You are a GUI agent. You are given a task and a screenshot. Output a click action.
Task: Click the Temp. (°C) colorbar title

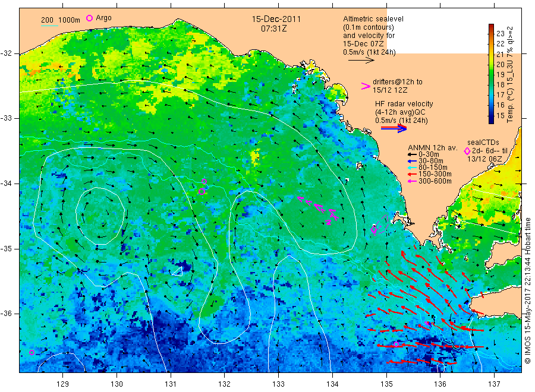[510, 75]
